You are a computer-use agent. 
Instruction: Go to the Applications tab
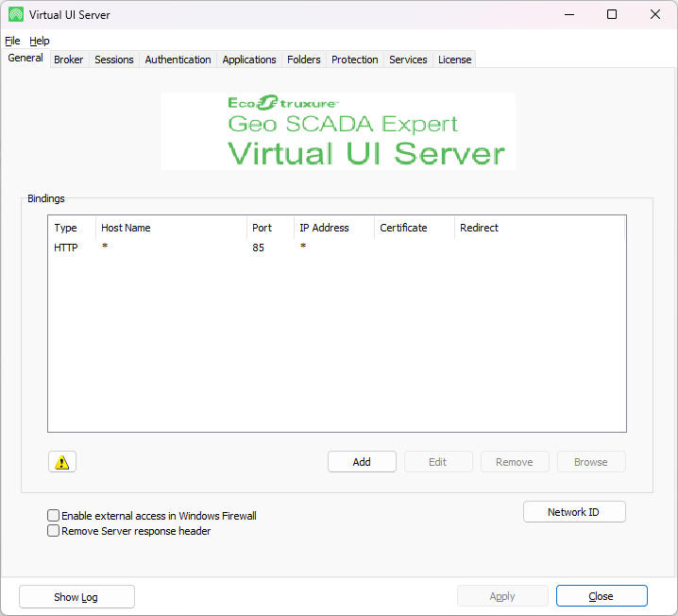click(x=249, y=60)
